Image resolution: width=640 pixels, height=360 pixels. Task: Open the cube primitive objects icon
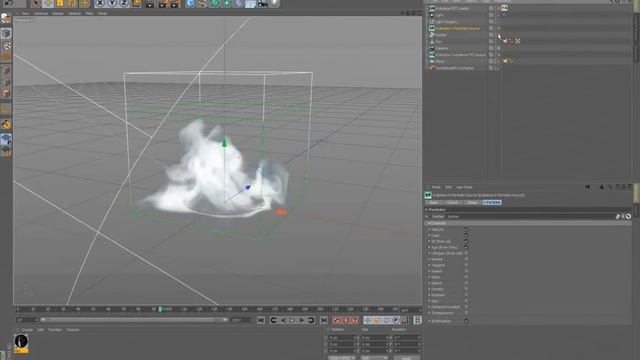[x=190, y=4]
